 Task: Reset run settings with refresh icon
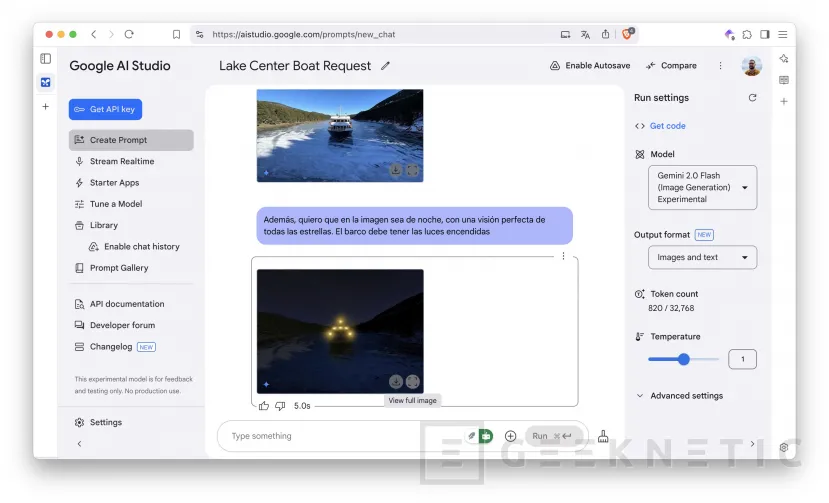click(752, 98)
